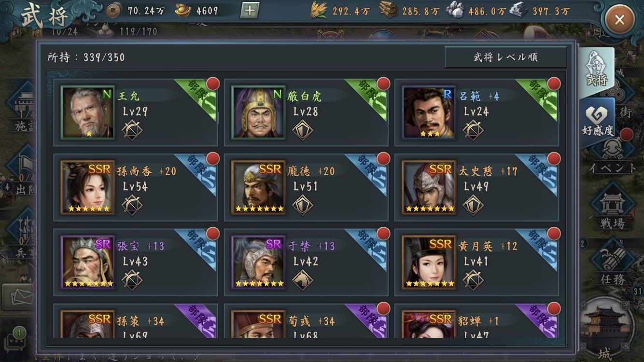The width and height of the screenshot is (644, 362).
Task: Tap the shield icon under 龐徳
Action: coord(302,205)
